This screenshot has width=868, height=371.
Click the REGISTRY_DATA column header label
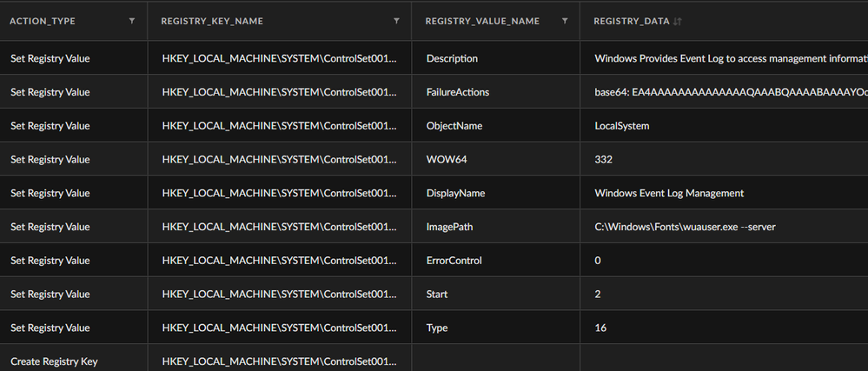tap(632, 21)
